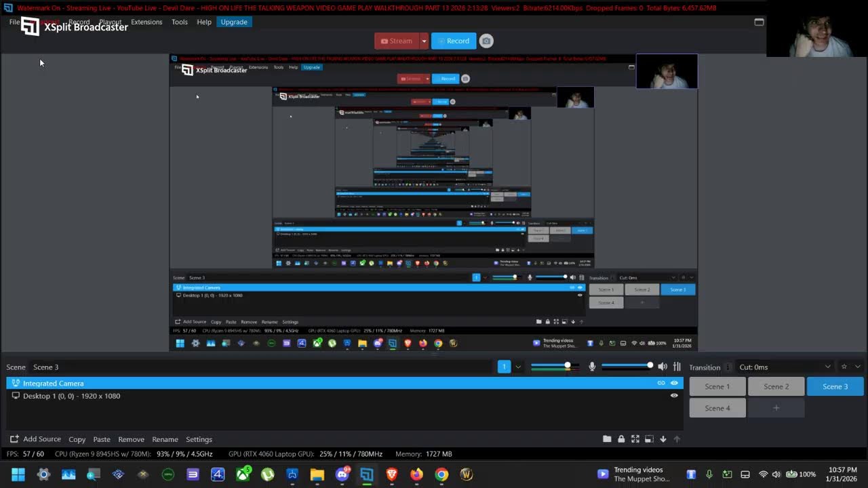Image resolution: width=868 pixels, height=488 pixels.
Task: Select the Scene 3 button
Action: pyautogui.click(x=835, y=386)
